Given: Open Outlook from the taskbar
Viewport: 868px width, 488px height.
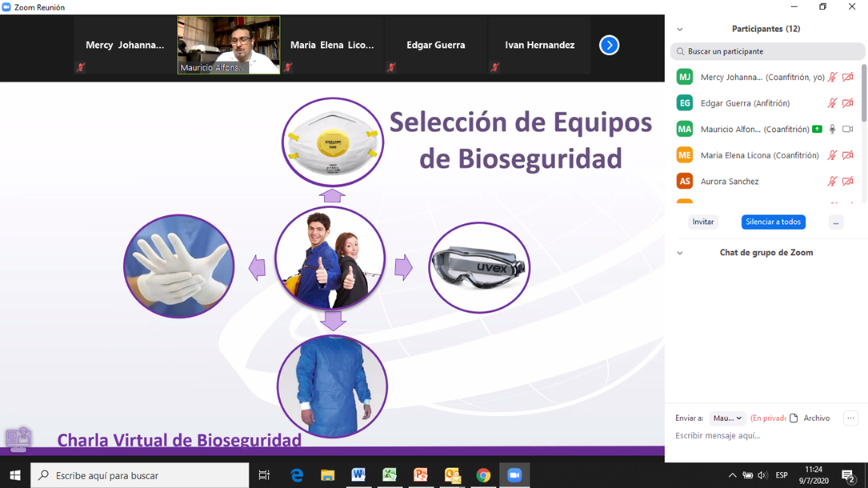Looking at the screenshot, I should (x=452, y=475).
